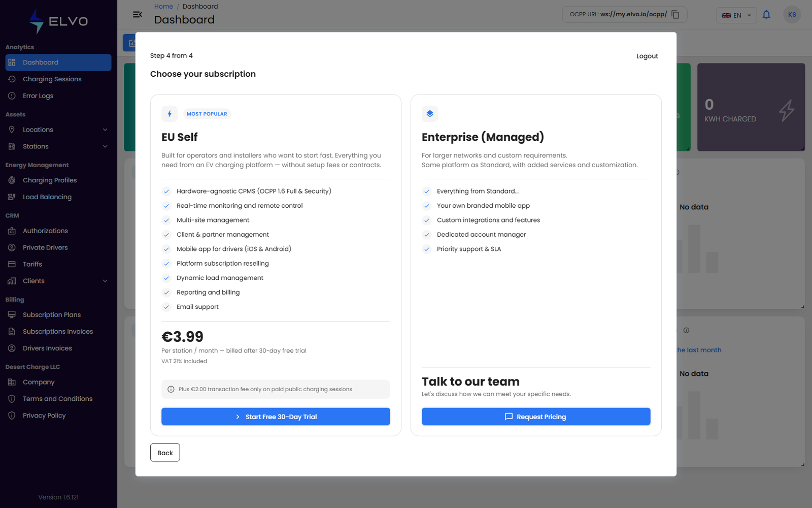
Task: Click the Request Pricing button
Action: coord(536,417)
